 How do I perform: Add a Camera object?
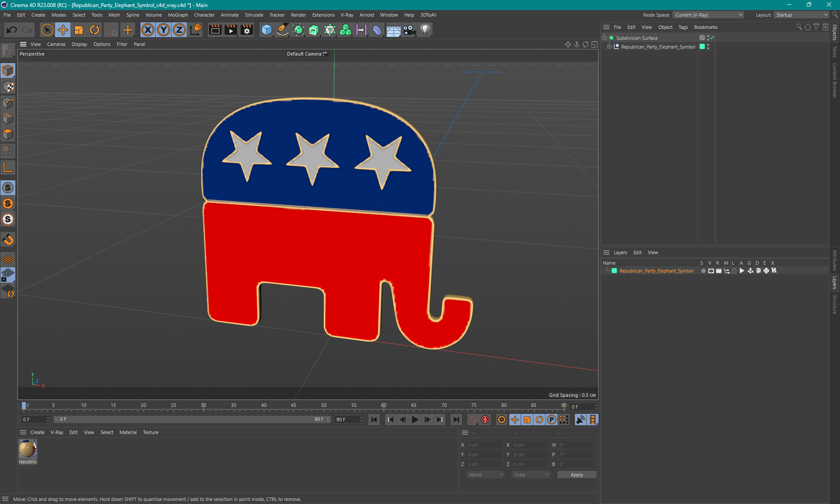(x=409, y=30)
